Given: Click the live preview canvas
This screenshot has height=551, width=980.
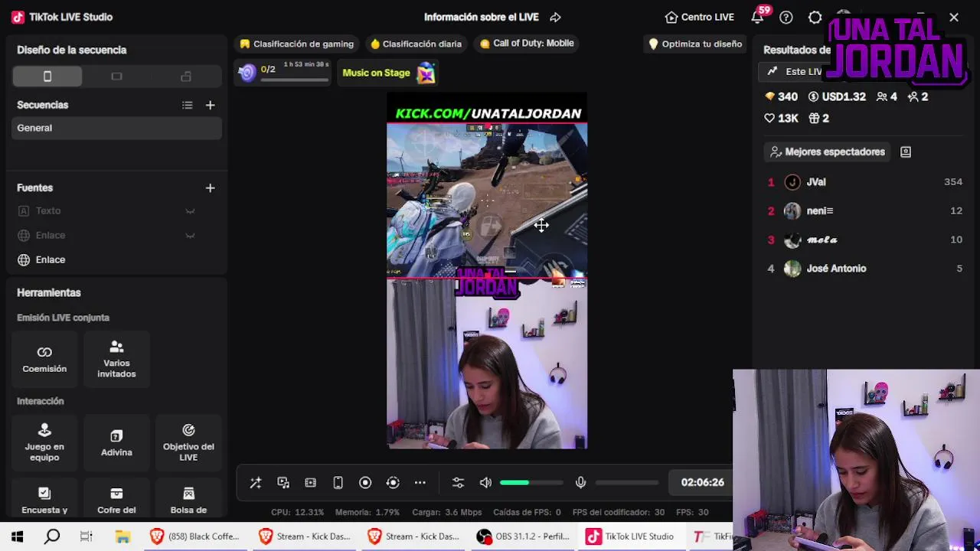Looking at the screenshot, I should [487, 271].
